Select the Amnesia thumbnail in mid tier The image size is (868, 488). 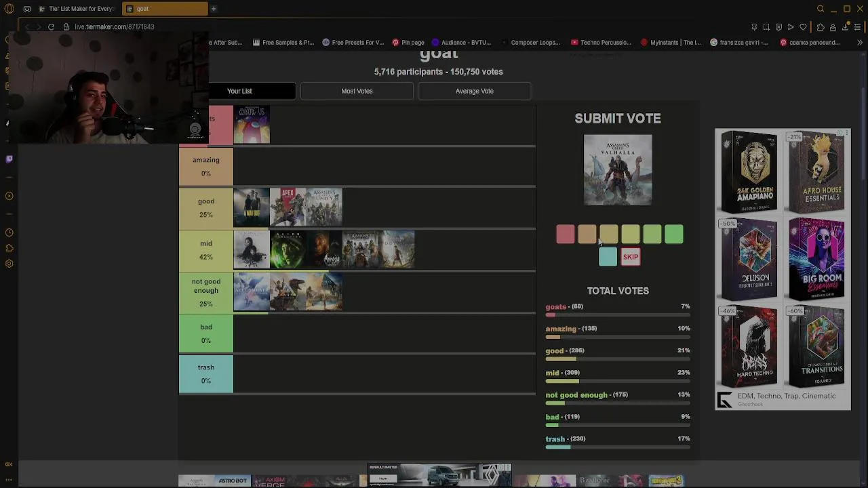(324, 249)
